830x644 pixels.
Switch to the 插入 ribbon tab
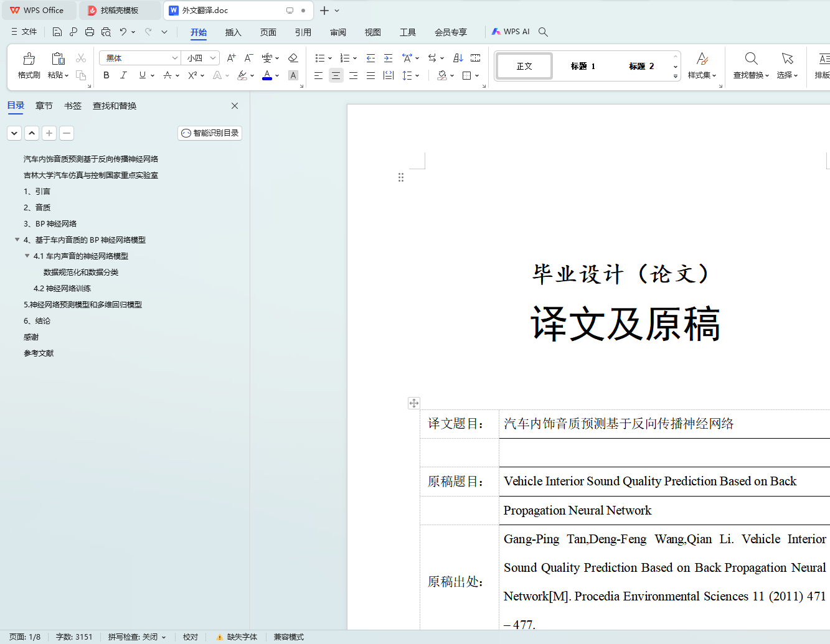(233, 32)
